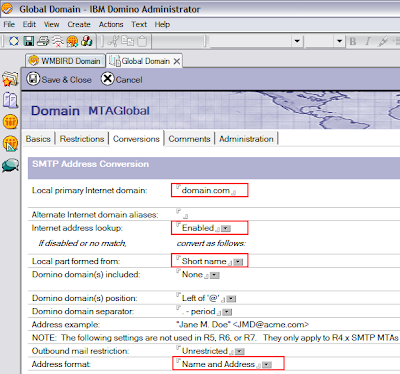400x374 pixels.
Task: Click the Cut scissors icon
Action: [x=113, y=41]
